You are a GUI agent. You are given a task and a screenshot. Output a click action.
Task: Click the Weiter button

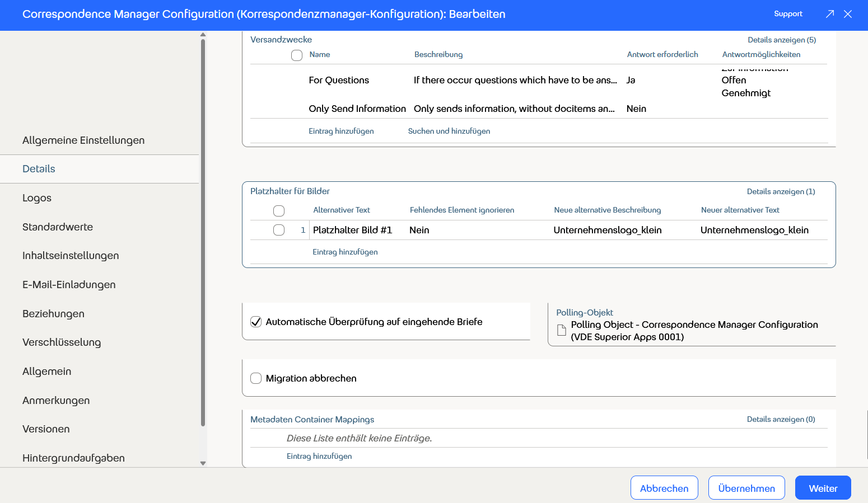coord(823,488)
